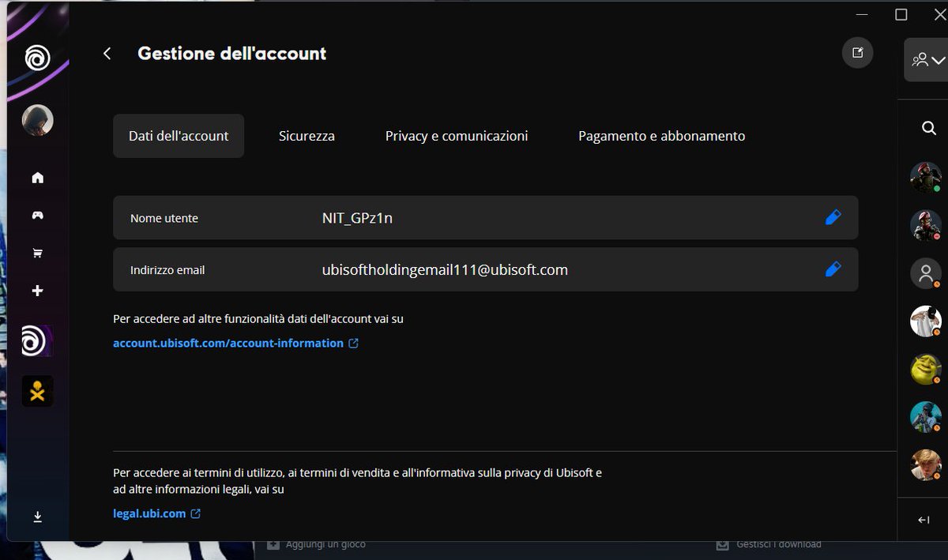Open the account.ubisoft.com/account-information link
Image resolution: width=948 pixels, height=560 pixels.
pos(235,344)
